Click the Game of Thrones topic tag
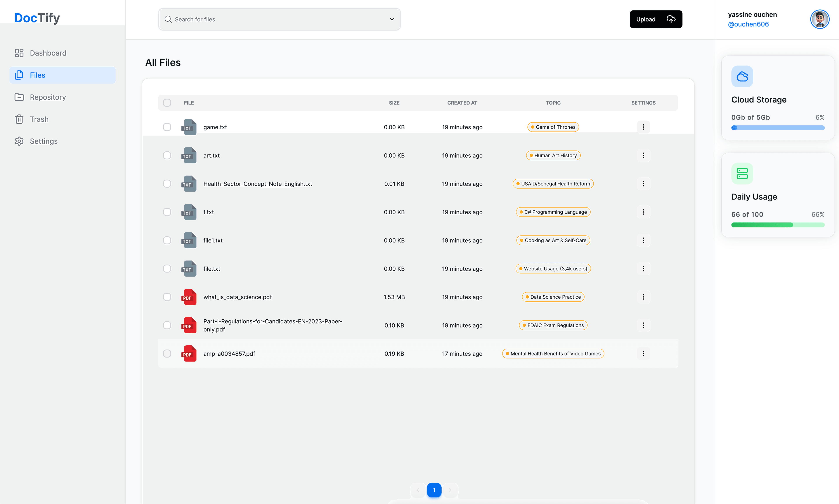The width and height of the screenshot is (839, 504). pos(553,127)
